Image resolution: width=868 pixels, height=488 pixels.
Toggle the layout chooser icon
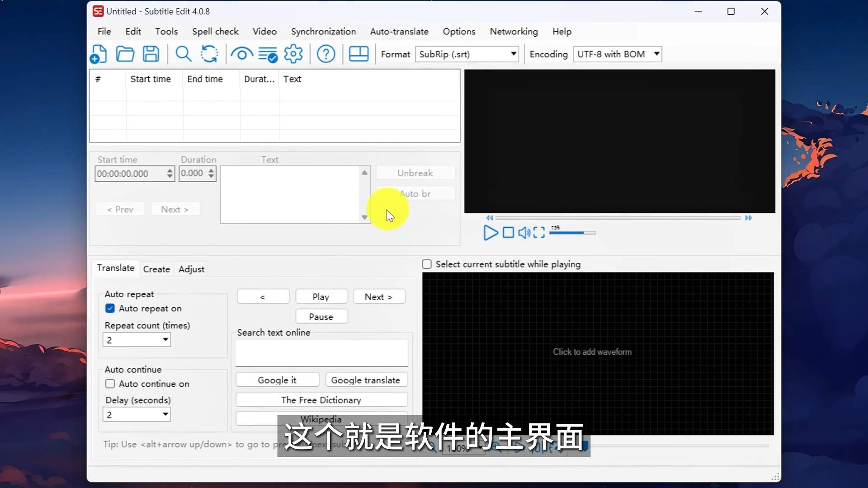[x=359, y=54]
